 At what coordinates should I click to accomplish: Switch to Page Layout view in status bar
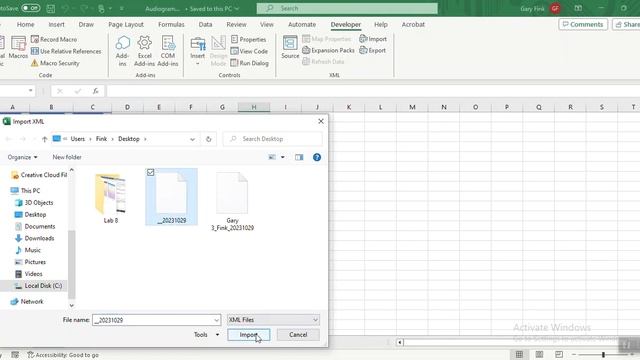point(539,354)
